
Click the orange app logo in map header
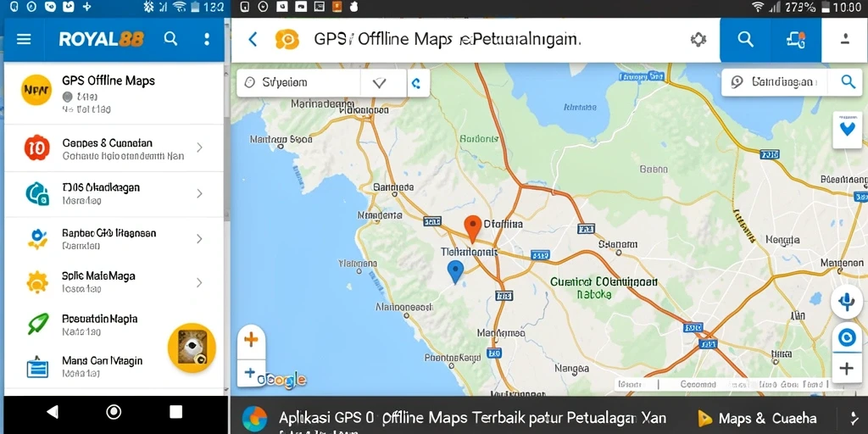coord(287,39)
